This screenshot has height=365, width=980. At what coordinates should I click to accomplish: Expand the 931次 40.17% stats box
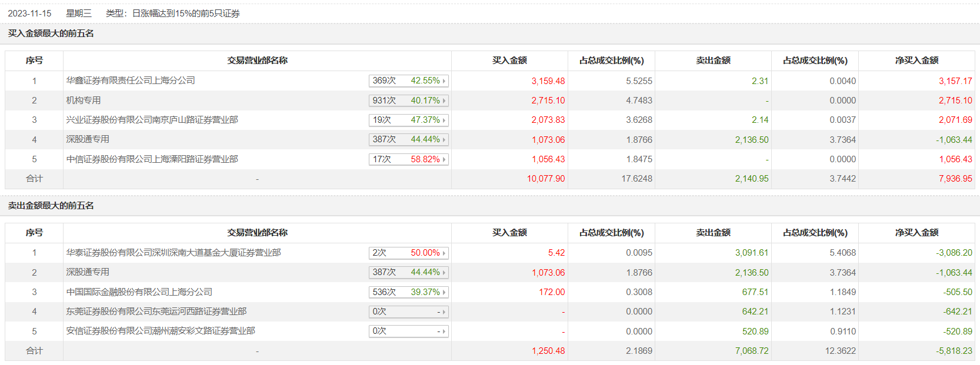408,101
